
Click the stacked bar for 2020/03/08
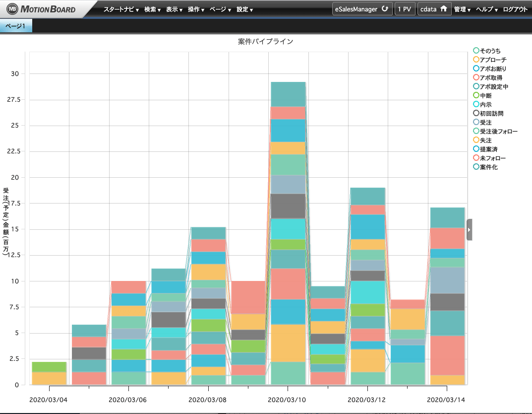(208, 306)
